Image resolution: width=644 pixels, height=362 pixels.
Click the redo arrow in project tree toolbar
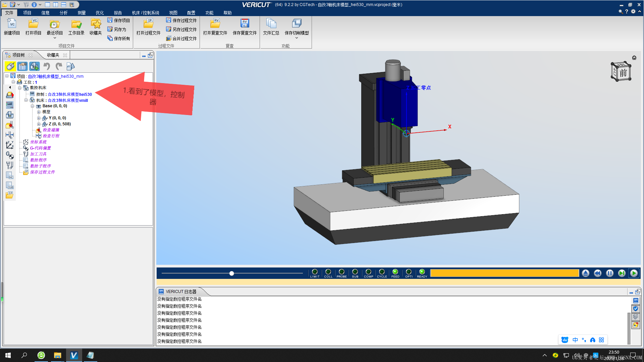(x=59, y=66)
